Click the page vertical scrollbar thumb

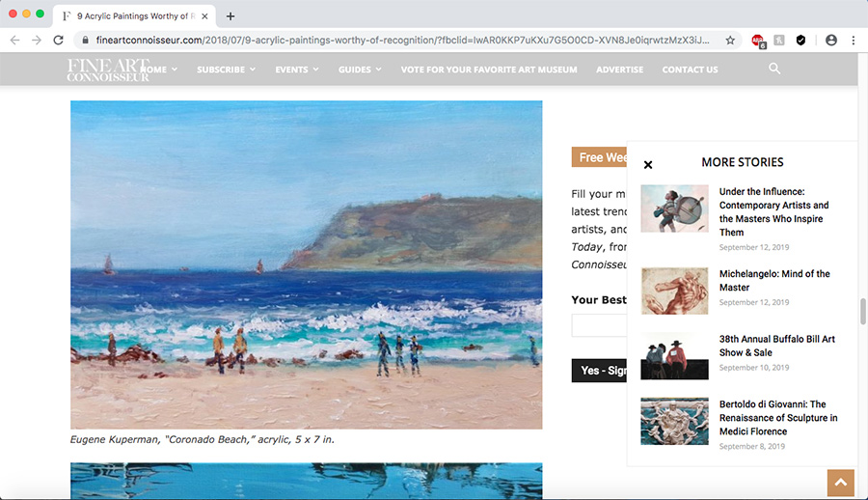coord(862,312)
